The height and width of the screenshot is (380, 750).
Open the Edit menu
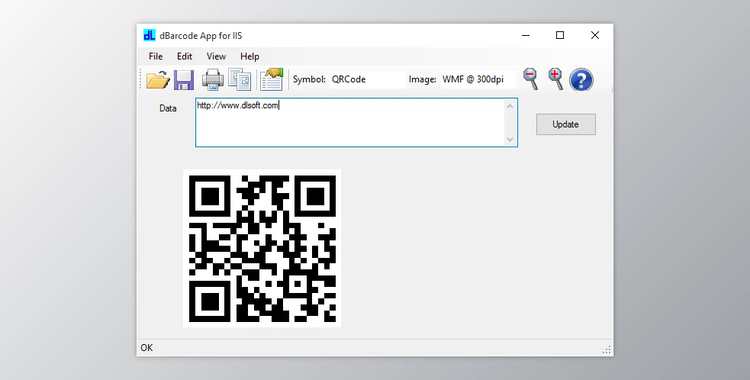185,56
